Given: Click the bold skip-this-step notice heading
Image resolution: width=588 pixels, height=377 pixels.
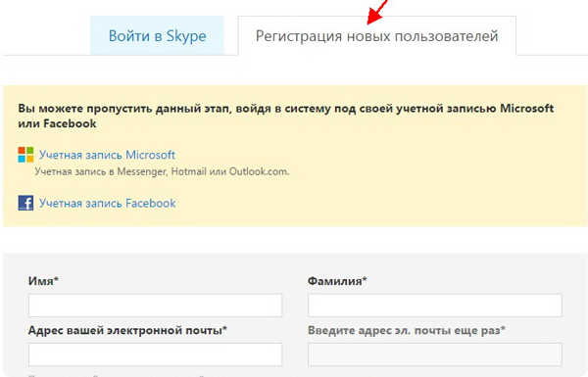Looking at the screenshot, I should [286, 116].
